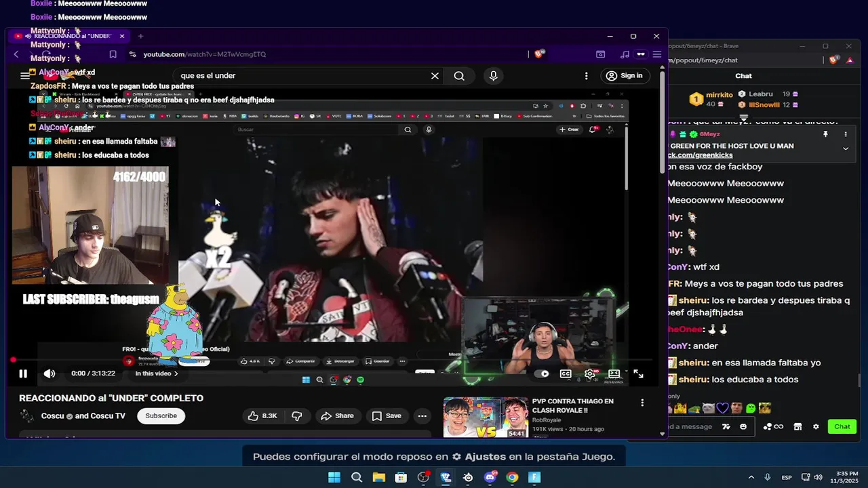Subscribe to Coscu channel
The image size is (868, 488).
pos(161,416)
